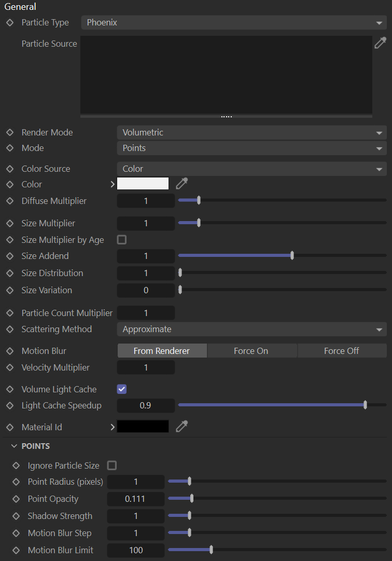Click the Motion Blur Limit 100 field
Screen dimensions: 392x561
136,550
